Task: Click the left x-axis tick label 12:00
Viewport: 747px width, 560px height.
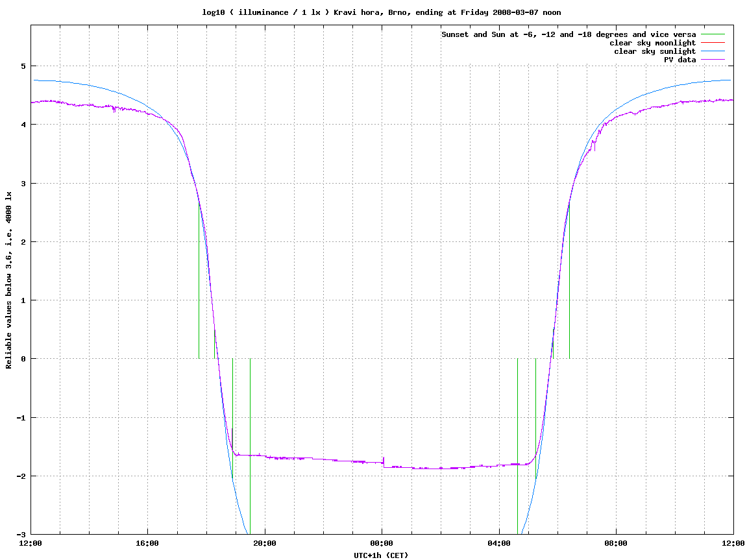Action: 31,543
